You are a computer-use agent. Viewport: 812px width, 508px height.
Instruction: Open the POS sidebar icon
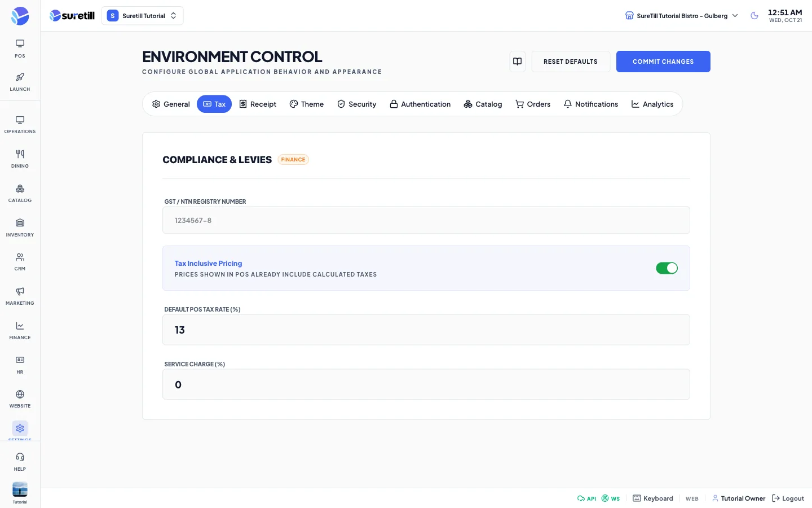tap(20, 49)
